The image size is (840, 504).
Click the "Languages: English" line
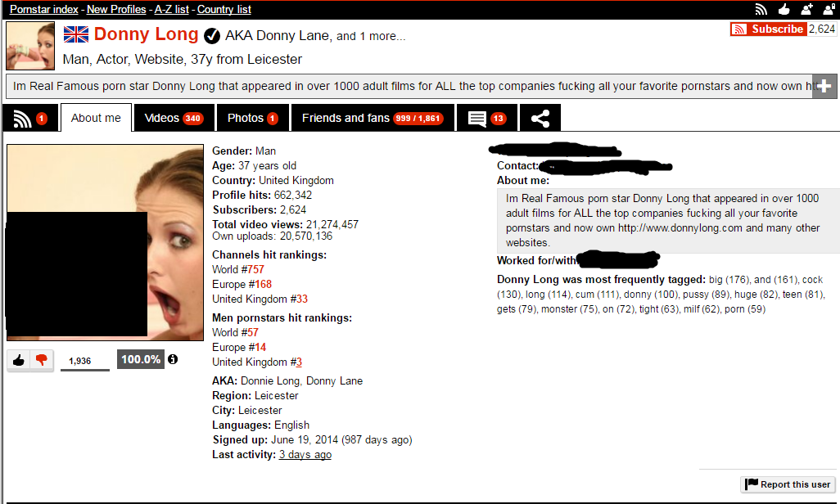pyautogui.click(x=261, y=425)
